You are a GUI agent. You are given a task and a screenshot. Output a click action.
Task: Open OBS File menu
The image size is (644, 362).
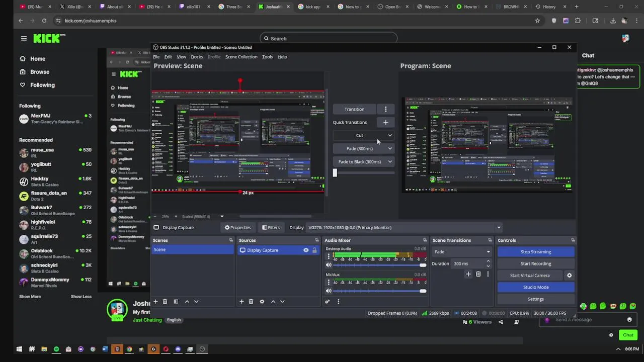[x=156, y=57]
